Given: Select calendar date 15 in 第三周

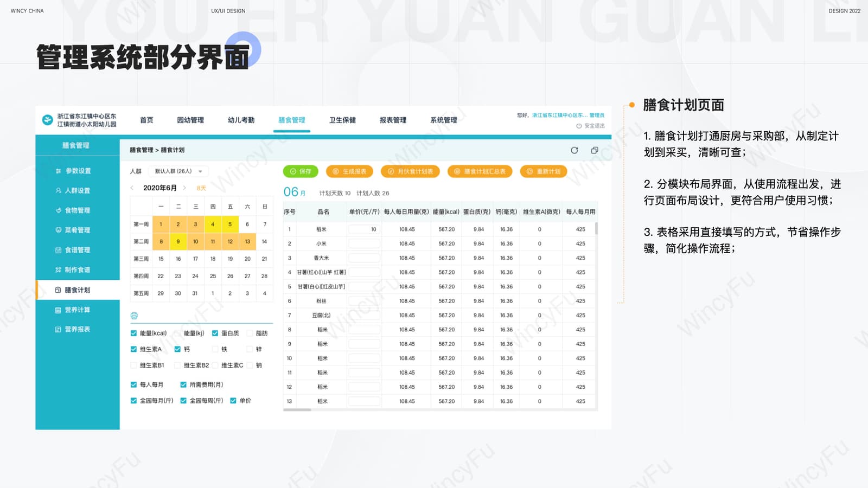Looking at the screenshot, I should pos(161,259).
